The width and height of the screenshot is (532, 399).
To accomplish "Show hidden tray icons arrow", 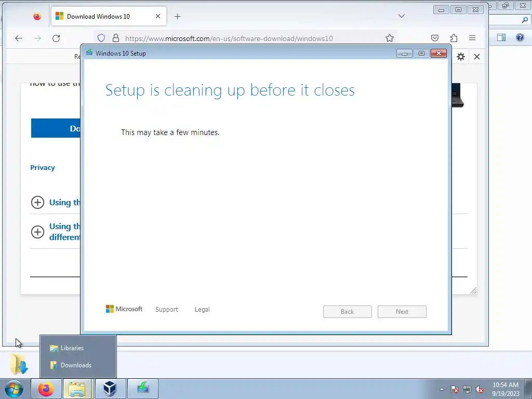I will click(x=442, y=390).
